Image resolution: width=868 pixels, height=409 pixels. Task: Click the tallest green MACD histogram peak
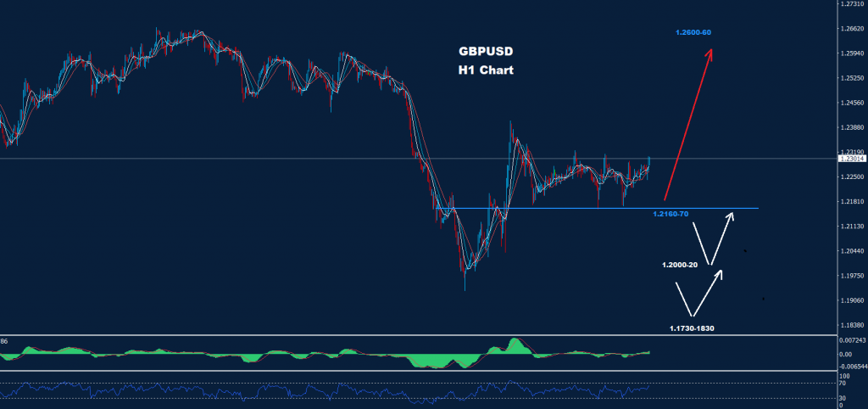tap(515, 344)
